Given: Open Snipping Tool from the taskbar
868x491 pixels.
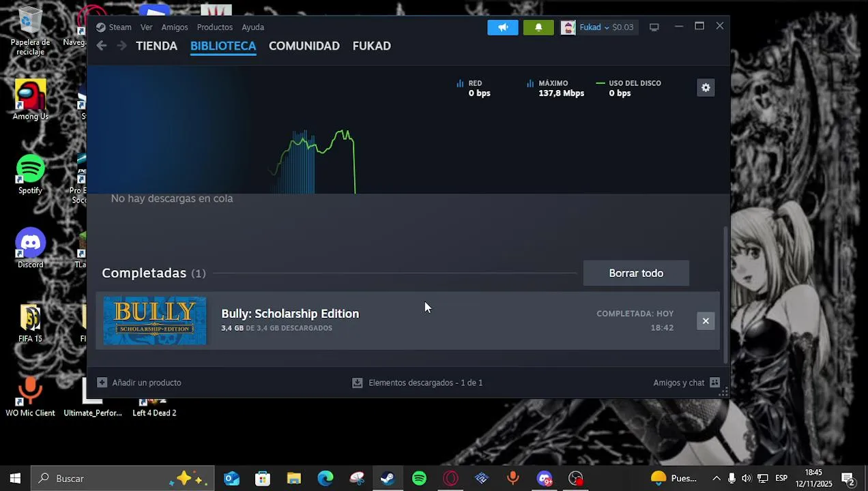Looking at the screenshot, I should coord(357,479).
